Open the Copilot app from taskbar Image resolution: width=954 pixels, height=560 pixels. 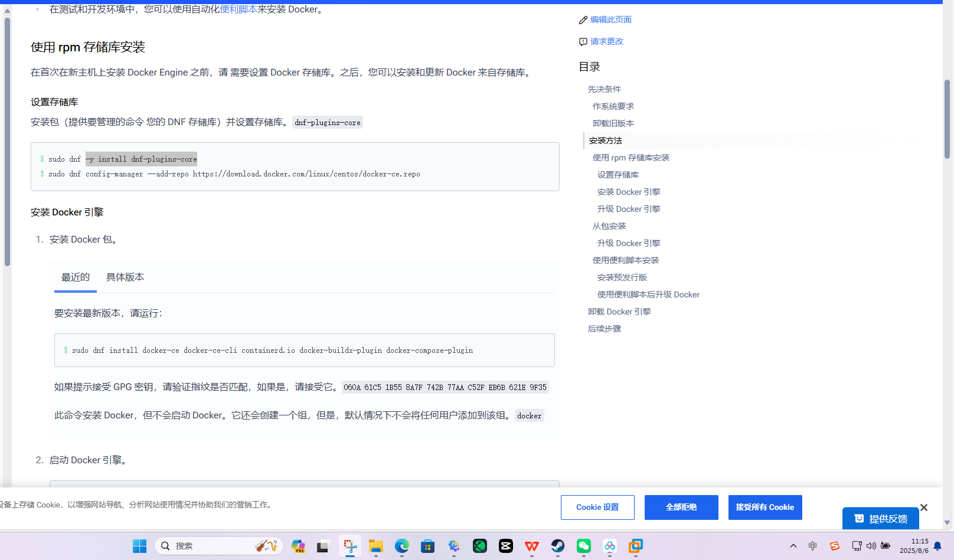(298, 546)
